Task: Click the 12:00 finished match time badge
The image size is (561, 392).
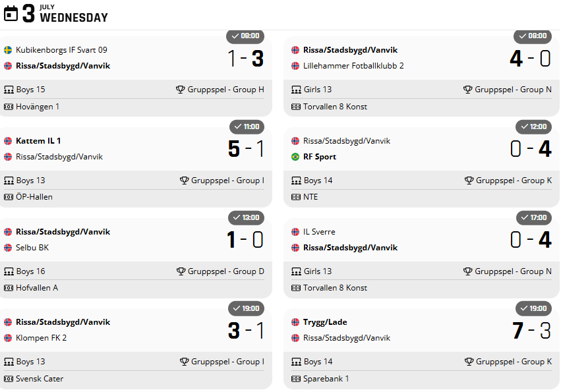Action: click(533, 126)
